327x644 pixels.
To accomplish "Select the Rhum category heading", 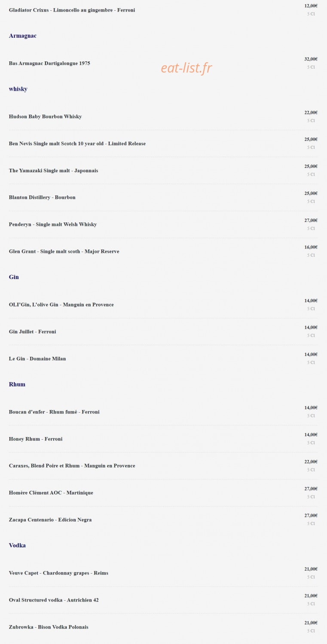I will point(17,384).
